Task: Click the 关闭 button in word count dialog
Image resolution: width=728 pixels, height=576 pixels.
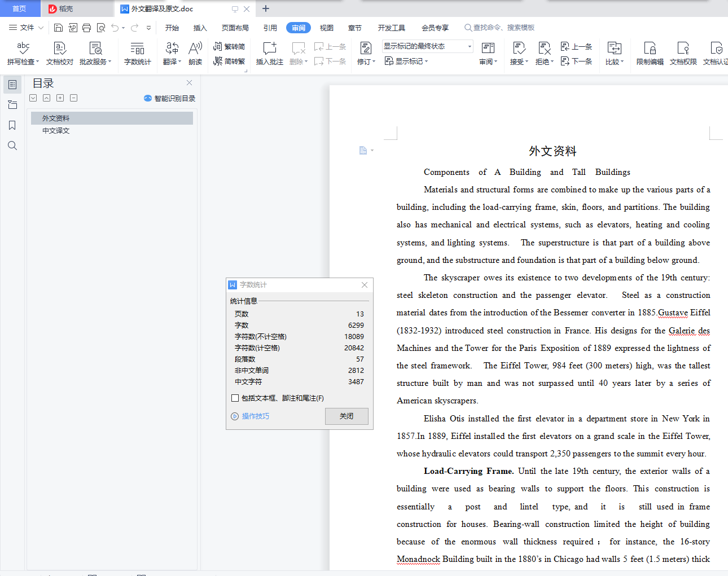Action: [347, 416]
